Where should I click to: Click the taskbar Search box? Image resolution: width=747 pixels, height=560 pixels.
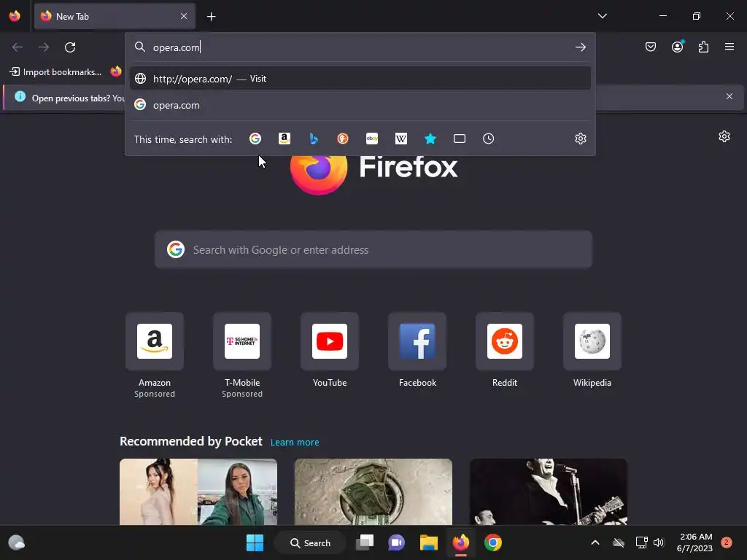click(x=310, y=542)
